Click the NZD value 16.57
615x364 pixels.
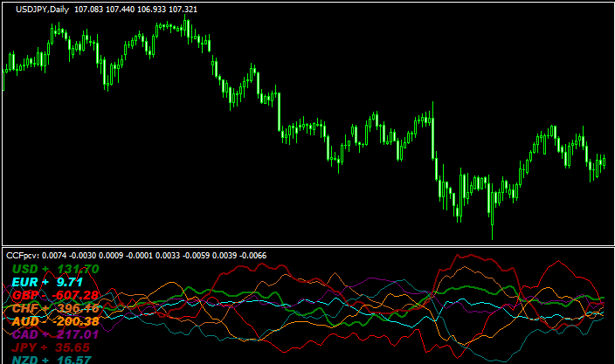point(73,360)
